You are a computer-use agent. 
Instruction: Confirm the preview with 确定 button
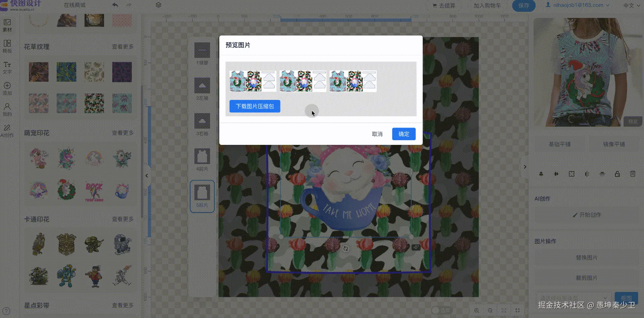coord(403,134)
